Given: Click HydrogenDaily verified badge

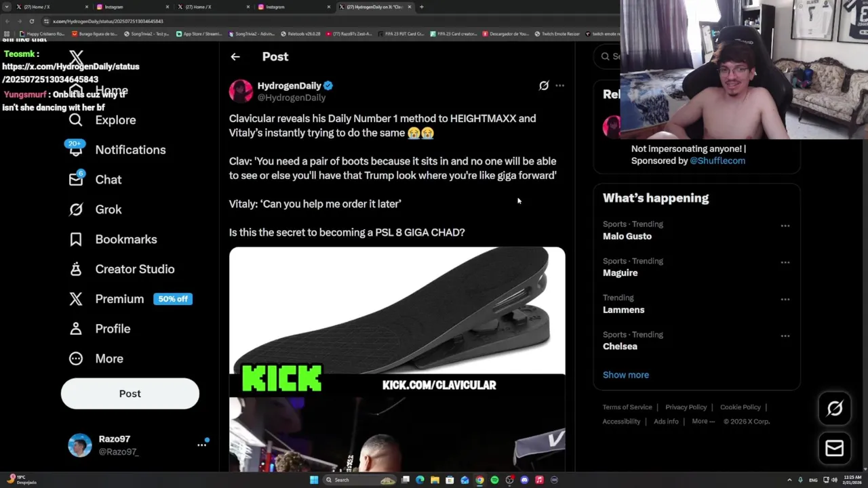Looking at the screenshot, I should pyautogui.click(x=328, y=85).
